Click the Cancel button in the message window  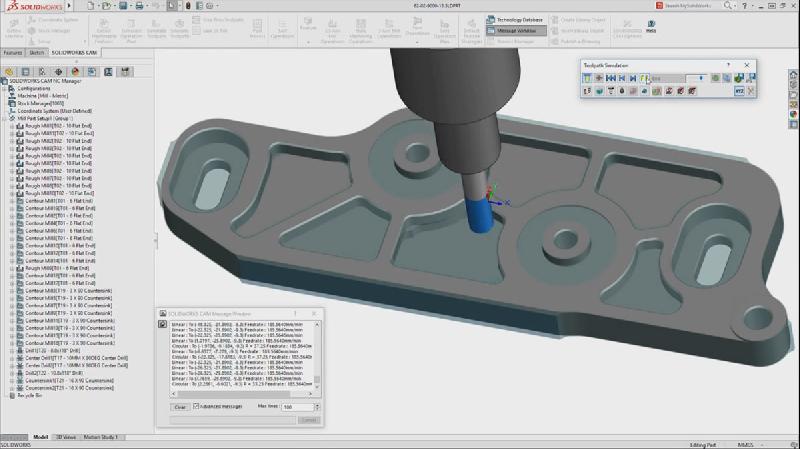click(x=309, y=420)
